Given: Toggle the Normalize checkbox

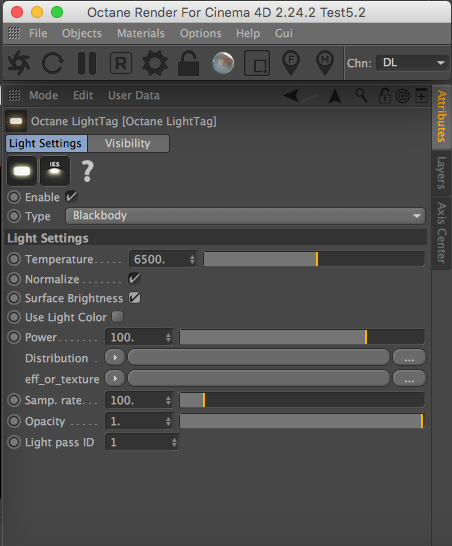Looking at the screenshot, I should pyautogui.click(x=134, y=279).
